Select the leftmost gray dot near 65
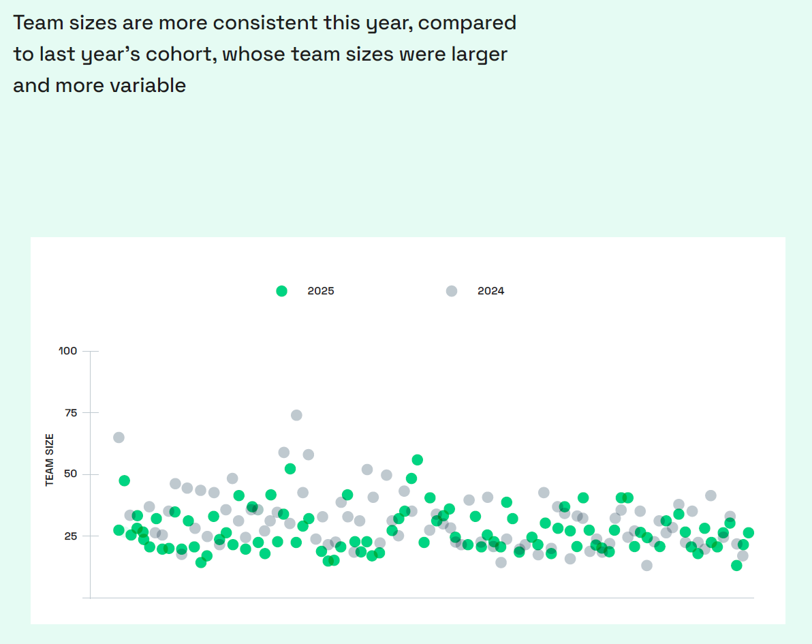 pyautogui.click(x=119, y=438)
